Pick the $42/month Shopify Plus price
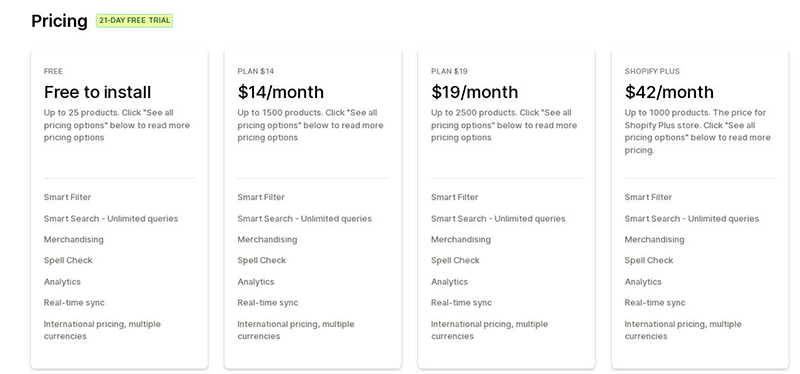800x374 pixels. point(669,92)
